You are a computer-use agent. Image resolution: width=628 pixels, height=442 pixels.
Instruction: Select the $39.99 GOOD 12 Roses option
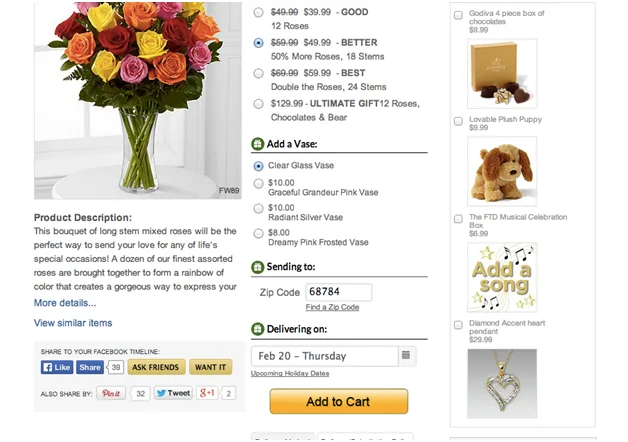pos(259,13)
